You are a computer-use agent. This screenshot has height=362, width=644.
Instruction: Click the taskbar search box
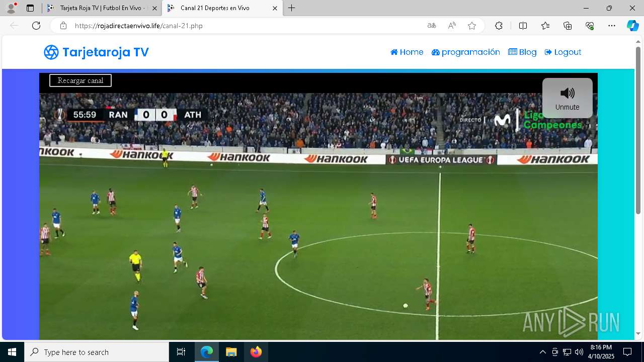pyautogui.click(x=97, y=352)
